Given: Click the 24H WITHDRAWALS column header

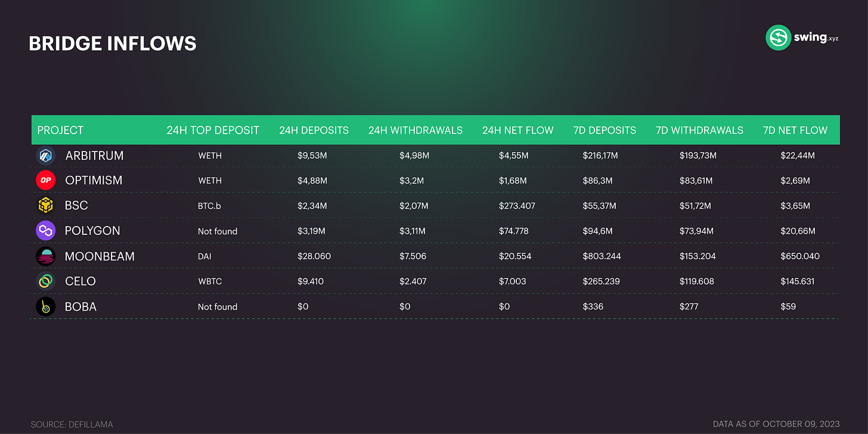Looking at the screenshot, I should [x=416, y=130].
